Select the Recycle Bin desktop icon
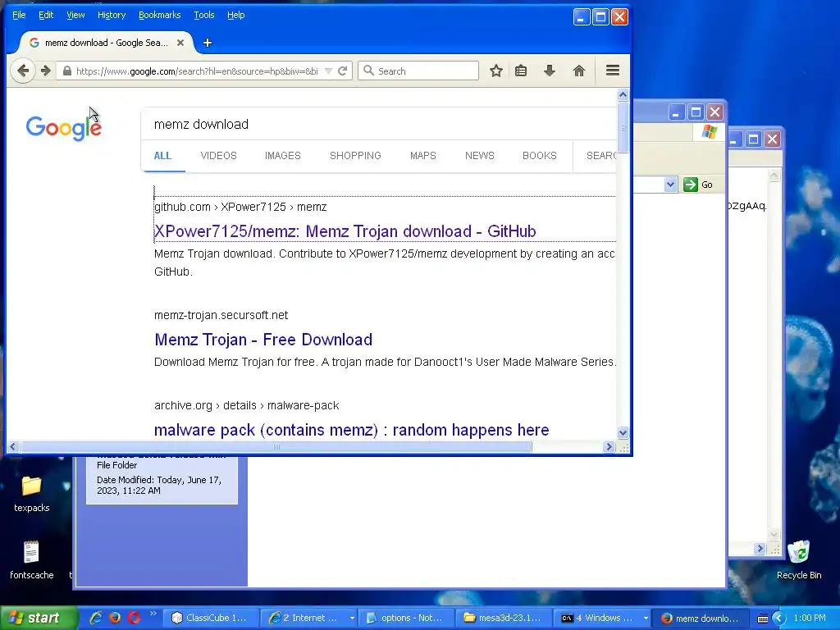The width and height of the screenshot is (840, 630). tap(799, 559)
